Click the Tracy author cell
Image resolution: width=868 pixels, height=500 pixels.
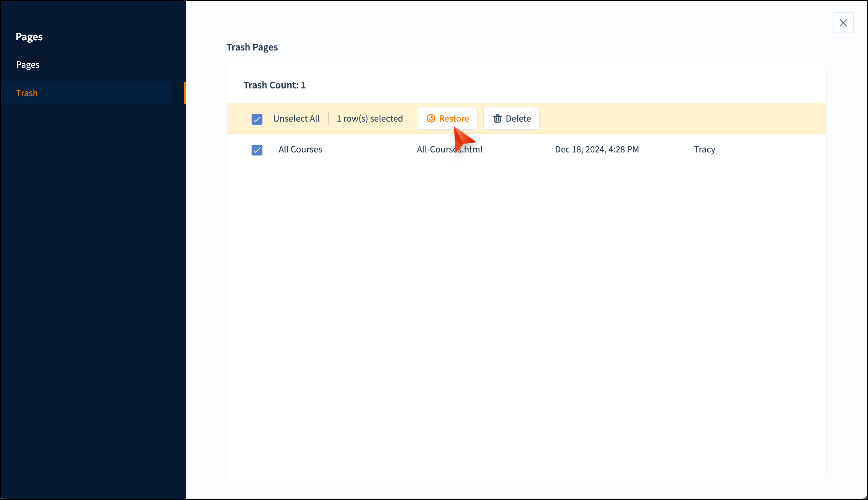point(704,149)
